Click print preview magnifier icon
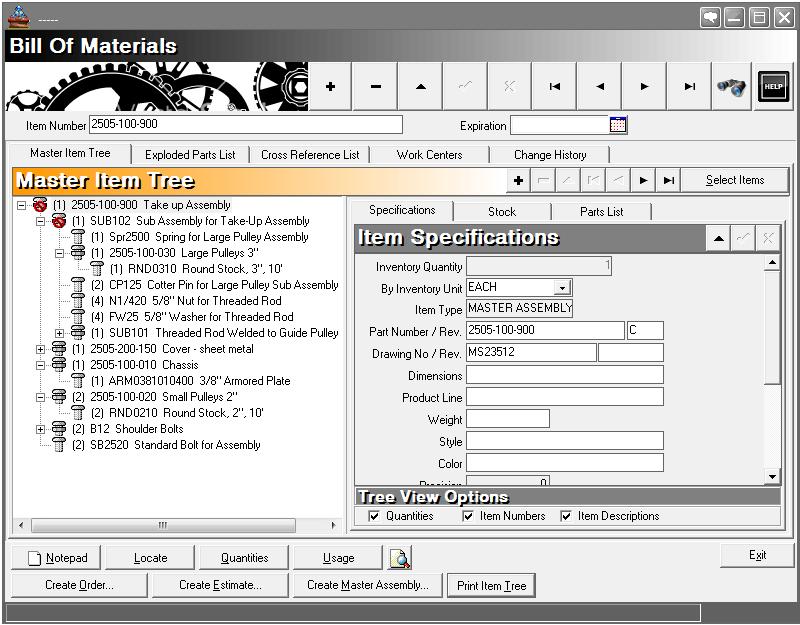This screenshot has width=800, height=625. [x=399, y=558]
